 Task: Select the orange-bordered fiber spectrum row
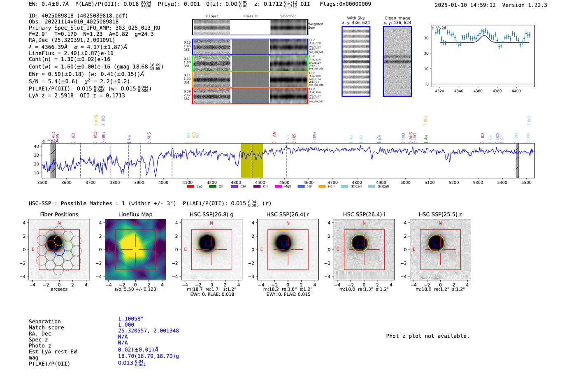point(250,79)
